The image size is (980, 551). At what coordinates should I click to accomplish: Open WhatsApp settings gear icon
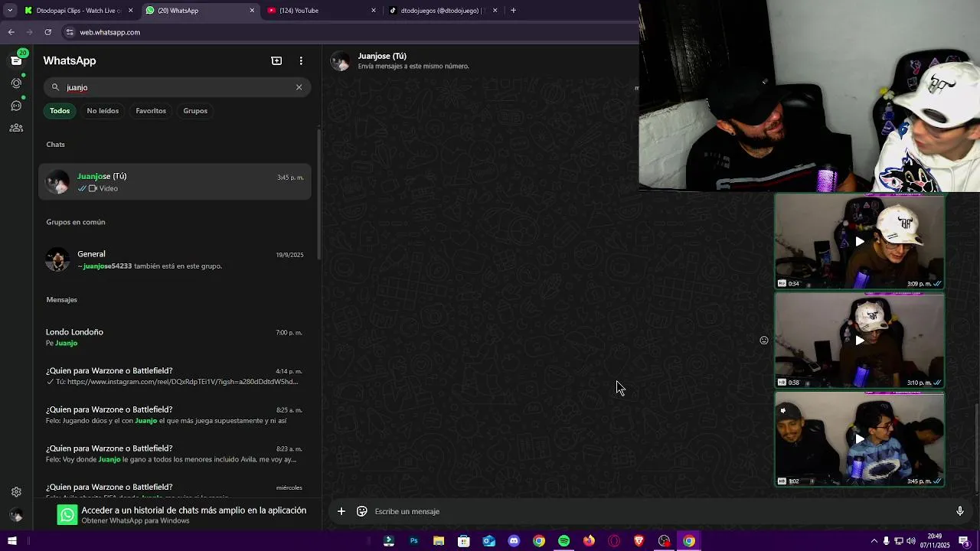tap(16, 492)
